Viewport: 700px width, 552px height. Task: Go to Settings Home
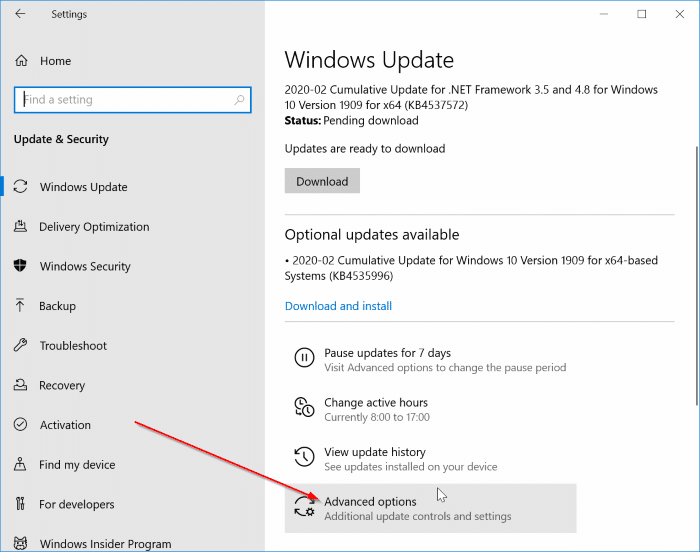pos(55,61)
